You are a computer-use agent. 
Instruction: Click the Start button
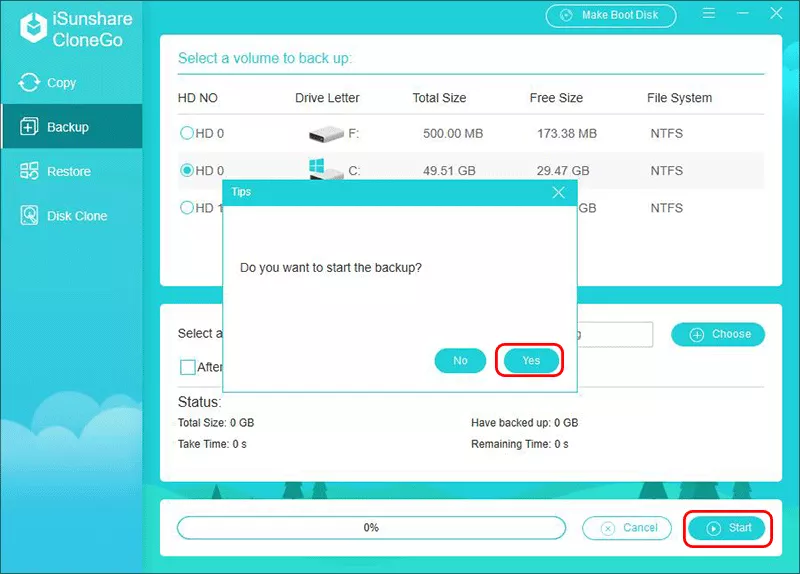pyautogui.click(x=727, y=528)
